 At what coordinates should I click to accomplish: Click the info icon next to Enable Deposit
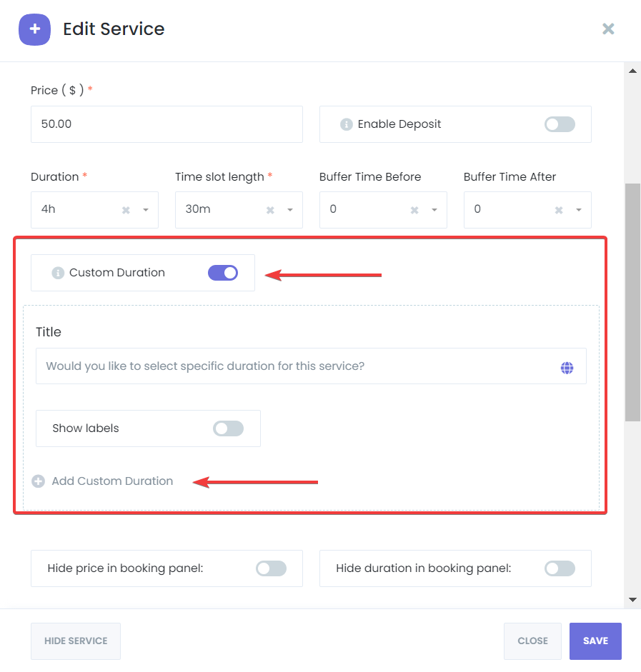click(347, 124)
